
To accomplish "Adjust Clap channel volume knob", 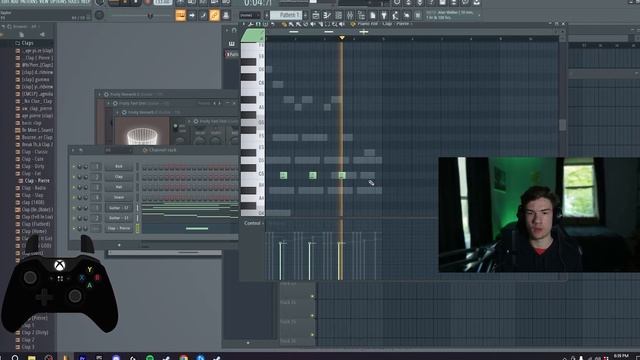I will pos(86,177).
